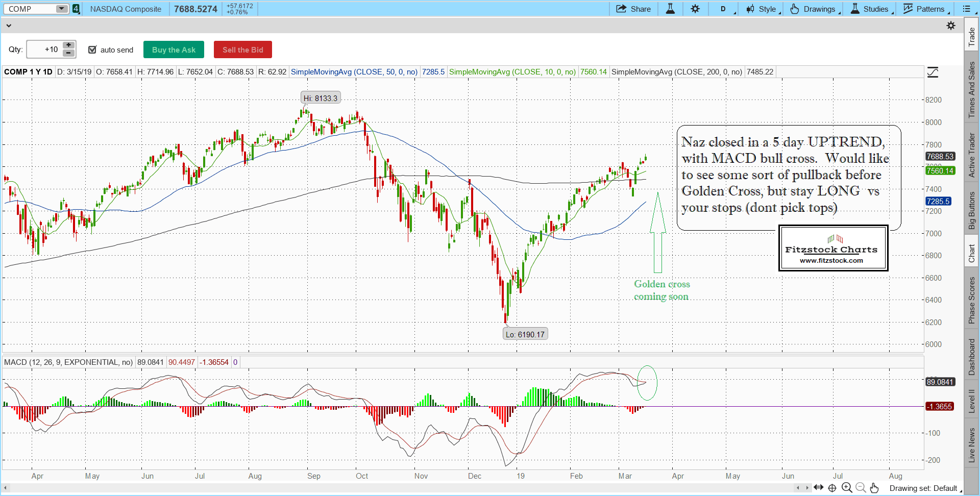Click the chart scale toggle icon
This screenshot has width=980, height=496.
933,72
